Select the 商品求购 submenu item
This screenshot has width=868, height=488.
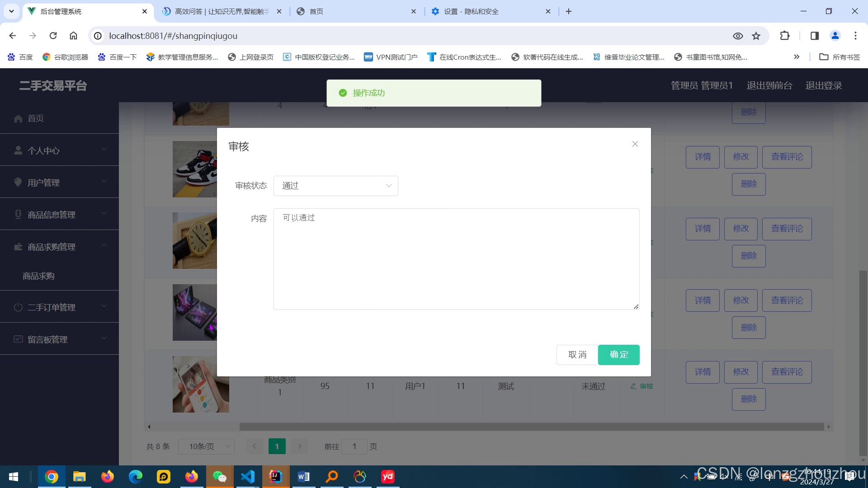pos(38,276)
